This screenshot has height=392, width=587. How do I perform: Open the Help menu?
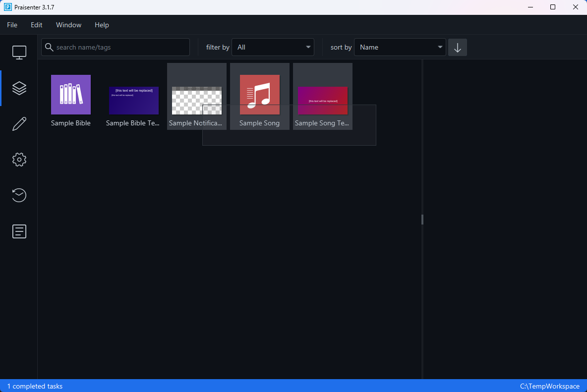click(x=102, y=25)
